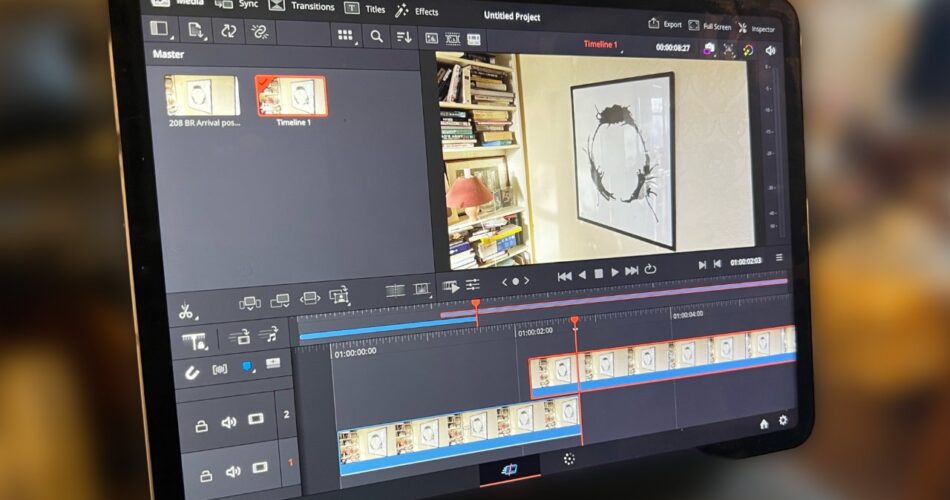The image size is (950, 500).
Task: Expand the thumbnail view options dropdown
Action: (346, 36)
